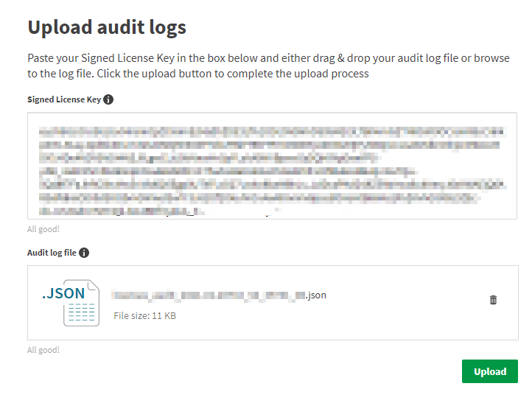
Task: Click the .JSON file type icon
Action: (70, 301)
